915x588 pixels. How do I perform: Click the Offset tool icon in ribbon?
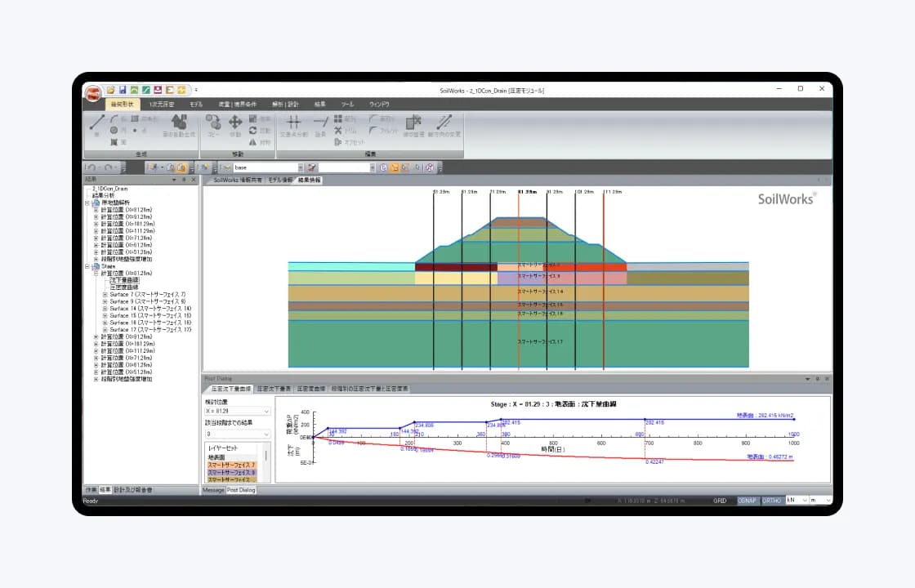[338, 142]
